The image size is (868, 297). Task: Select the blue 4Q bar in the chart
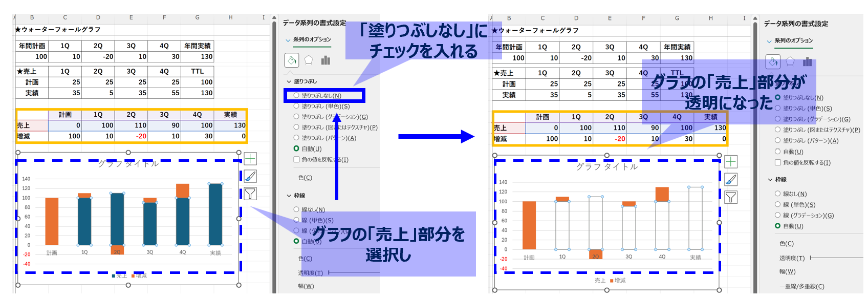(x=183, y=221)
